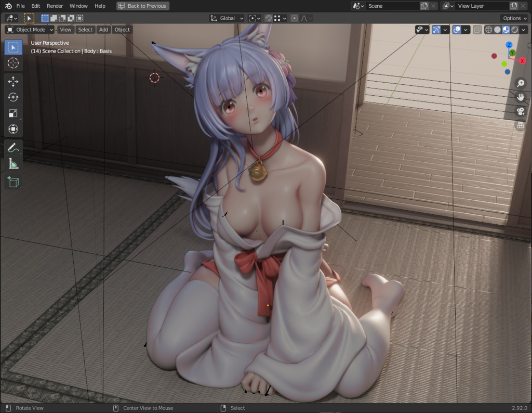Enable wireframe viewport shading
532x413 pixels.
(488, 30)
